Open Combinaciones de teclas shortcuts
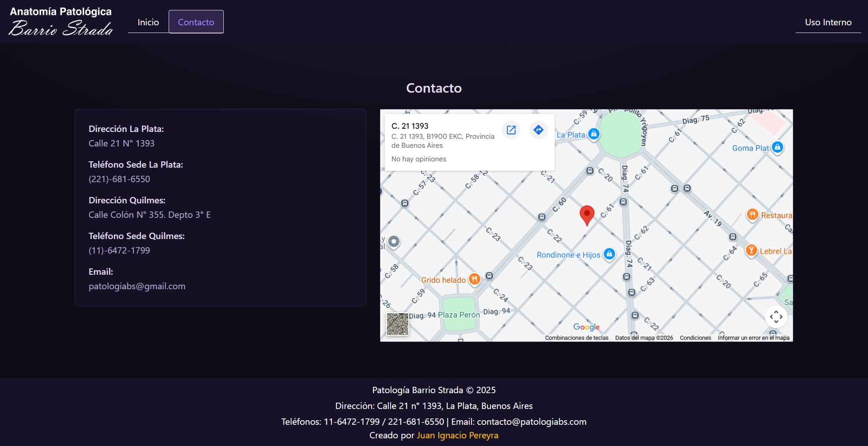This screenshot has width=868, height=446. pyautogui.click(x=576, y=338)
